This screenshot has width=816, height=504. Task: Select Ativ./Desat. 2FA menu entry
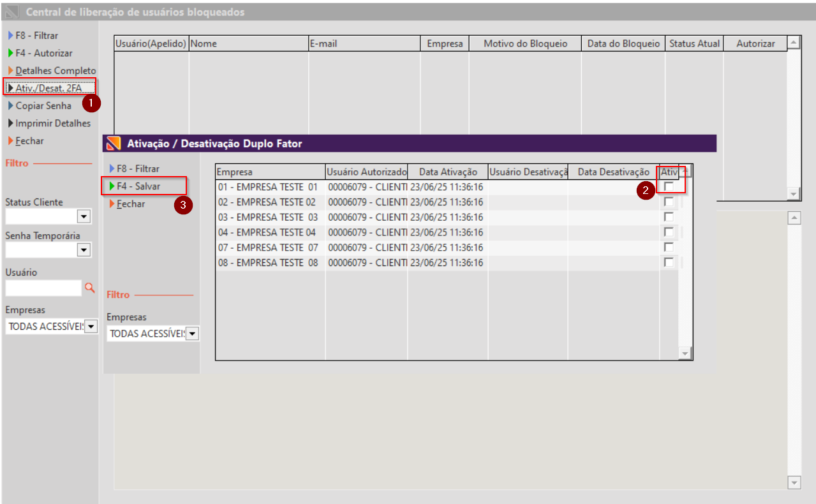point(49,88)
